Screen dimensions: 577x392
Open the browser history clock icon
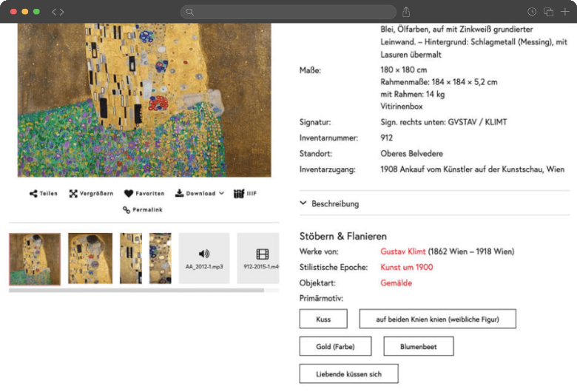pos(532,12)
